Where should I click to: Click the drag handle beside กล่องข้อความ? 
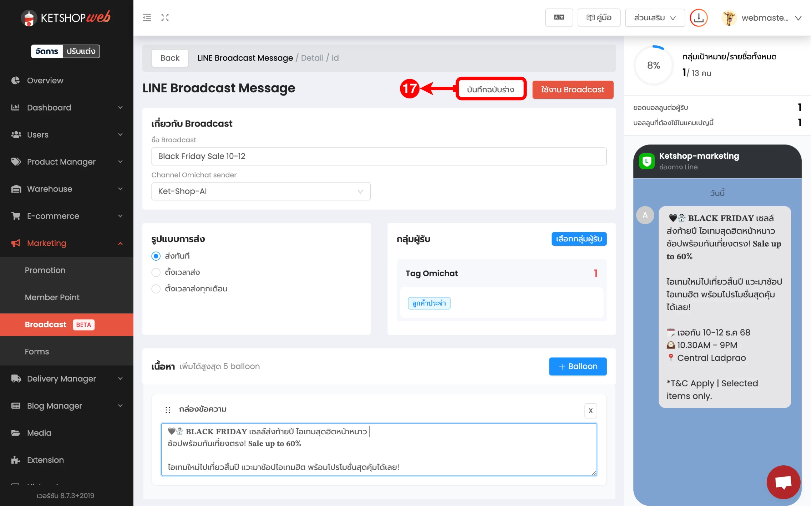point(168,410)
